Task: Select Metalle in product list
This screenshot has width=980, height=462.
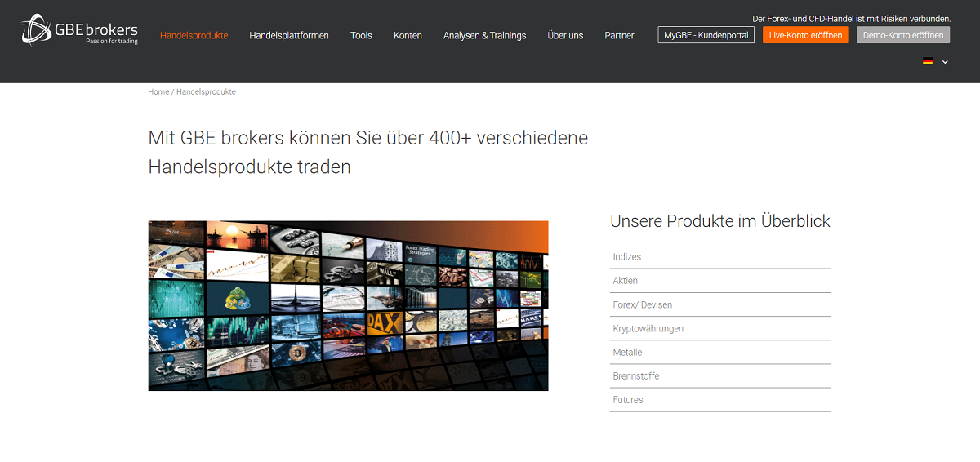Action: pyautogui.click(x=720, y=352)
